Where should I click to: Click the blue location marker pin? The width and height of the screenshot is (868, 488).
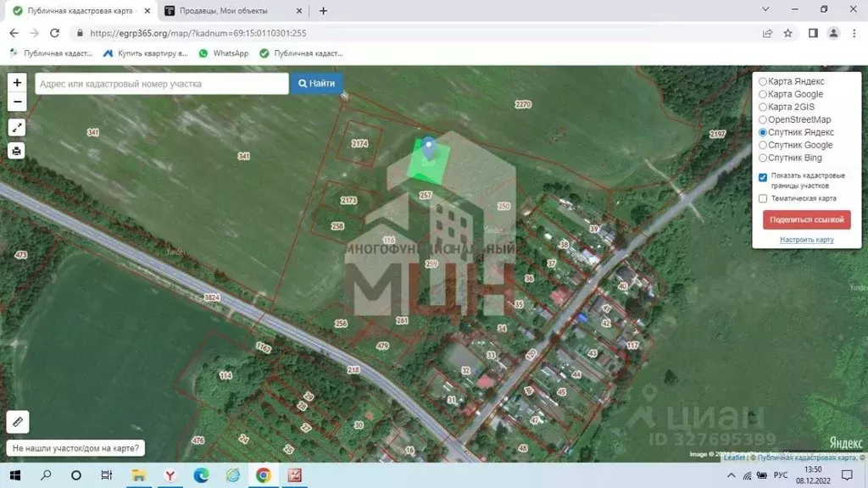point(429,149)
